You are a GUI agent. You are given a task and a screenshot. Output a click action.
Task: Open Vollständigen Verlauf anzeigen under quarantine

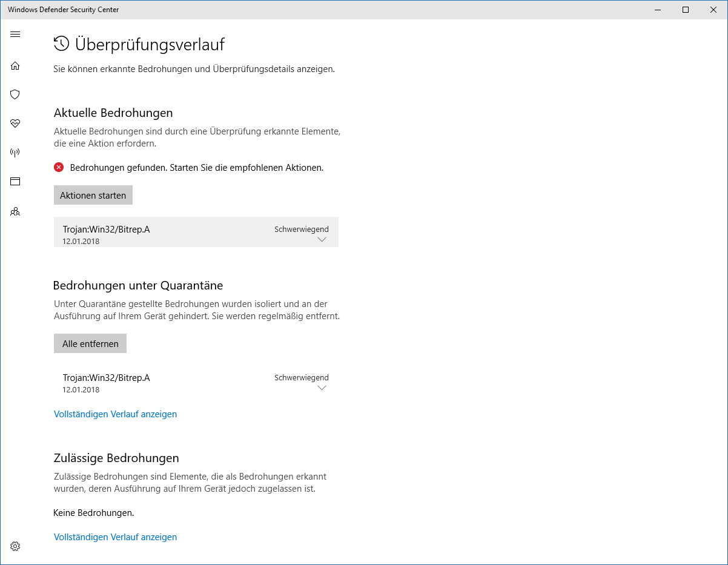tap(115, 414)
